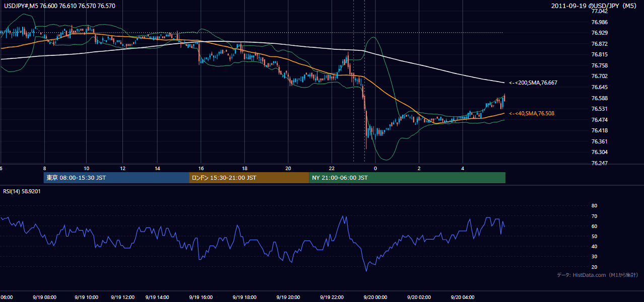Click the 9/19 08:00 bottom time label
Screen dimensions: 644x302
(x=44, y=297)
